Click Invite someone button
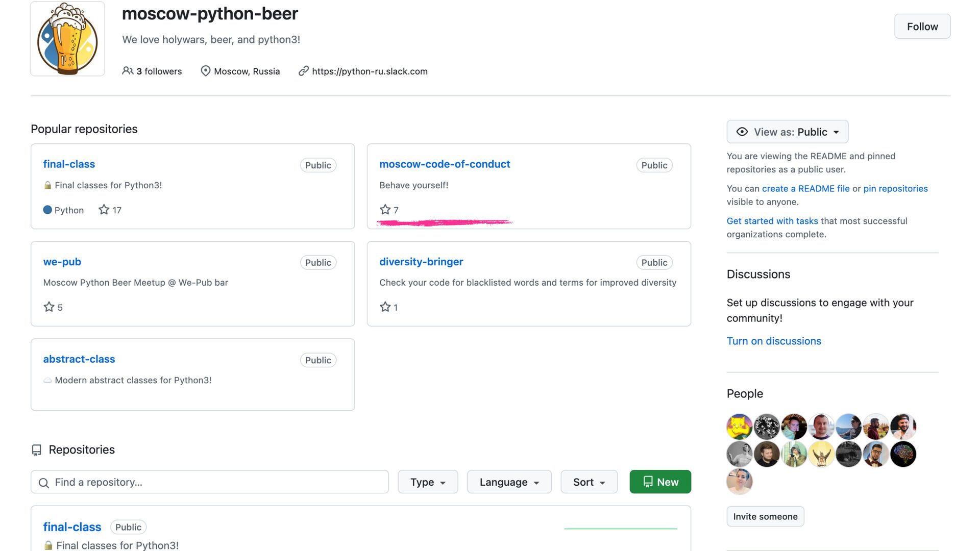 pos(765,516)
